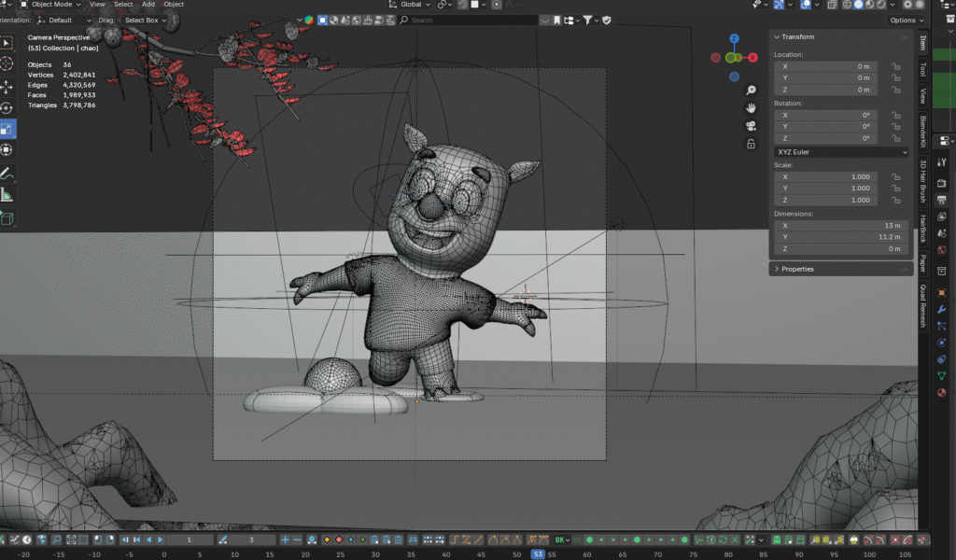The width and height of the screenshot is (956, 560).
Task: Select the Annotate tool in left toolbar
Action: point(7,173)
